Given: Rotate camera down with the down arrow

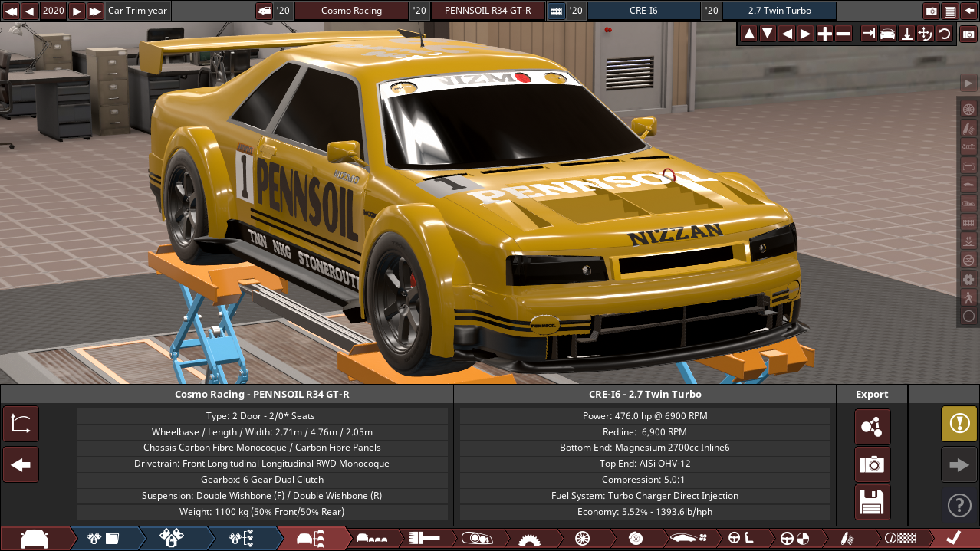Looking at the screenshot, I should 768,34.
